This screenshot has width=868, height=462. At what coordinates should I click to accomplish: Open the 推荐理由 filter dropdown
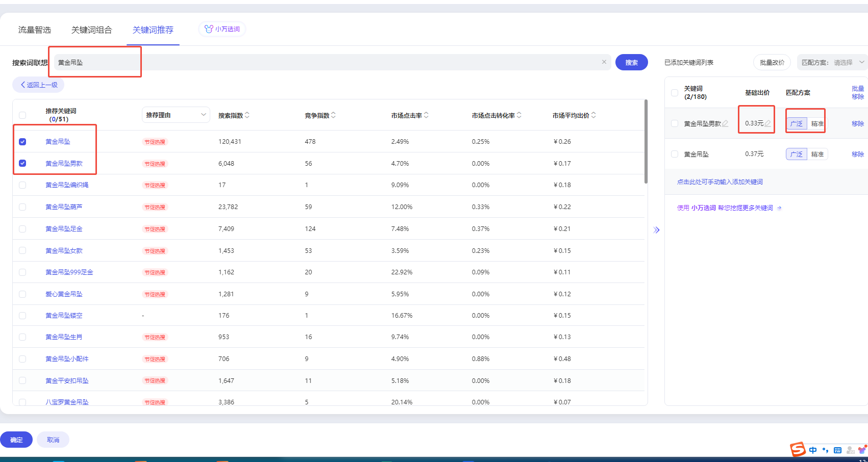click(x=176, y=115)
